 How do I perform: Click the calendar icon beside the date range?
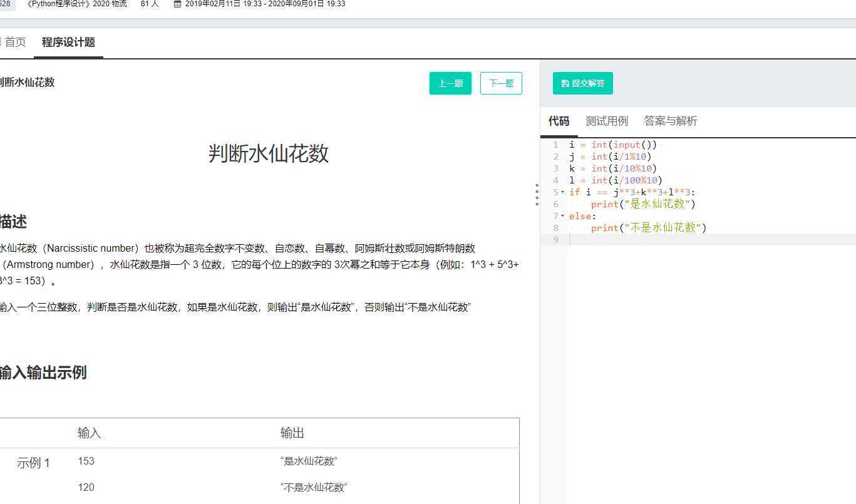click(177, 4)
